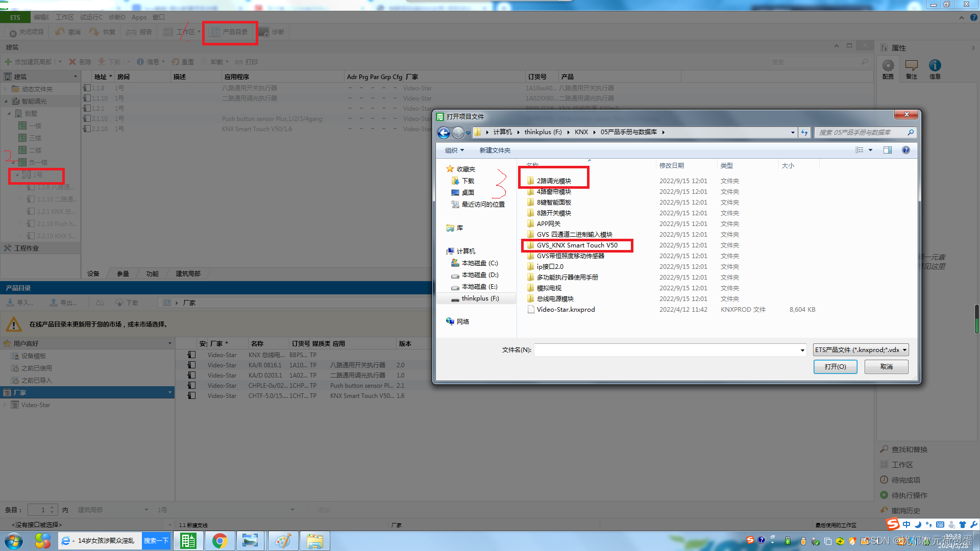Open the 组织 dropdown menu
The image size is (980, 551).
tap(454, 150)
